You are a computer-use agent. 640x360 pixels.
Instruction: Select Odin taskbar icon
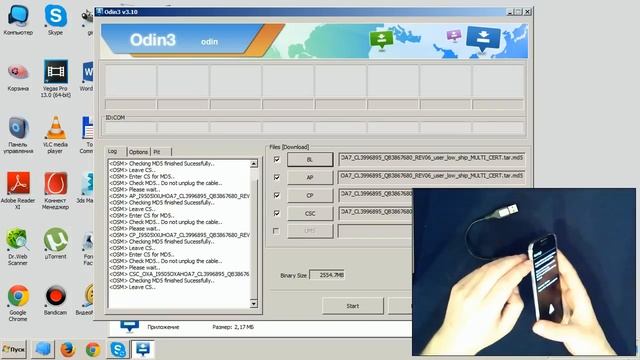[x=143, y=349]
